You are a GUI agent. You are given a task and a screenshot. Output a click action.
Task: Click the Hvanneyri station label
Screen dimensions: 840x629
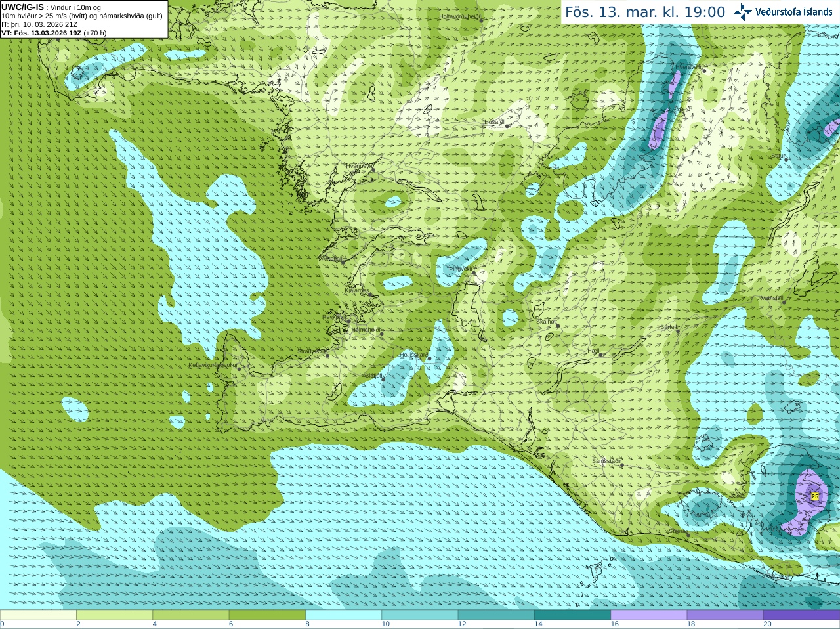358,166
